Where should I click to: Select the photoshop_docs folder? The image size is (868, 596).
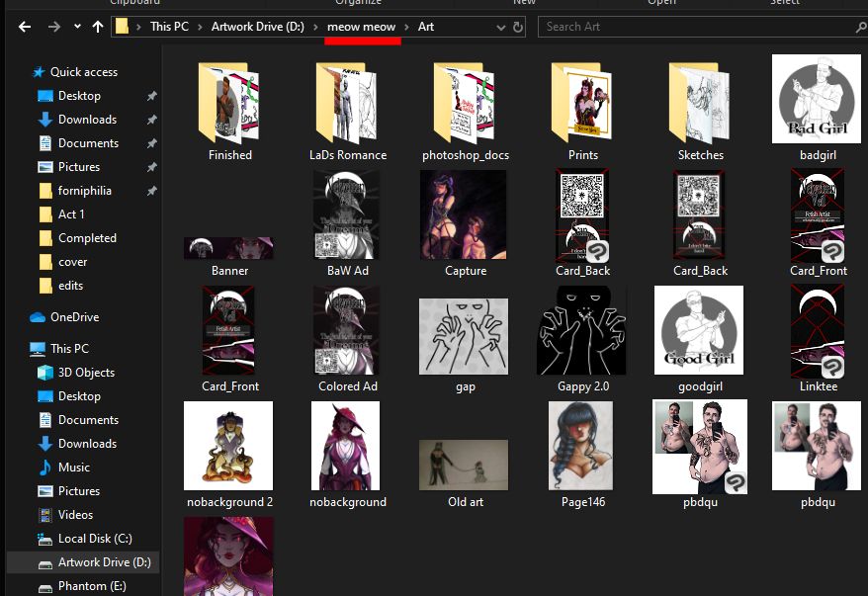pyautogui.click(x=465, y=111)
